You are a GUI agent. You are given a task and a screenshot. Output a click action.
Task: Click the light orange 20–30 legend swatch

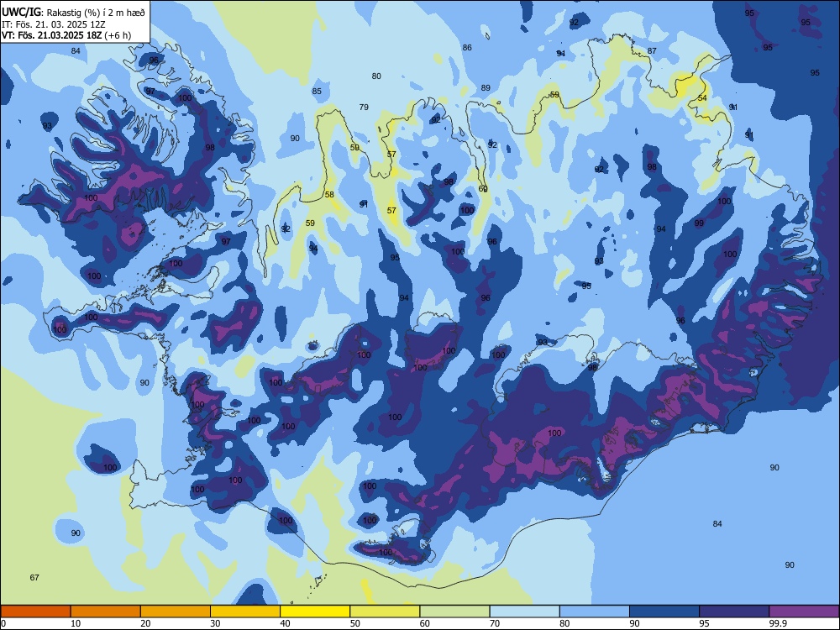click(x=176, y=612)
